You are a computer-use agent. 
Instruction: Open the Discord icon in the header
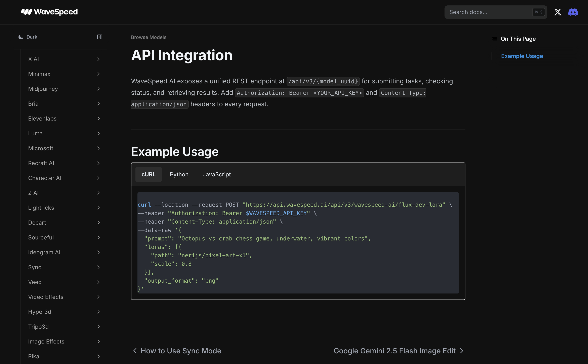(573, 12)
